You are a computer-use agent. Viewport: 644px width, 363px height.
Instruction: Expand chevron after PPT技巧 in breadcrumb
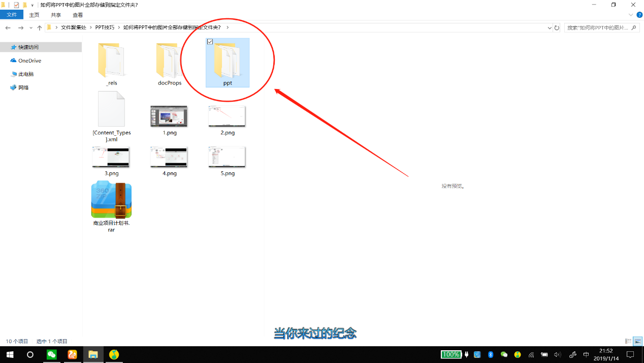coord(119,27)
